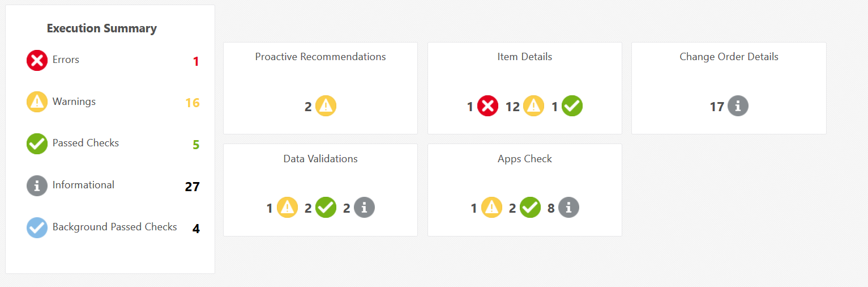
Task: Click the green passed icon in Item Details
Action: (x=572, y=106)
